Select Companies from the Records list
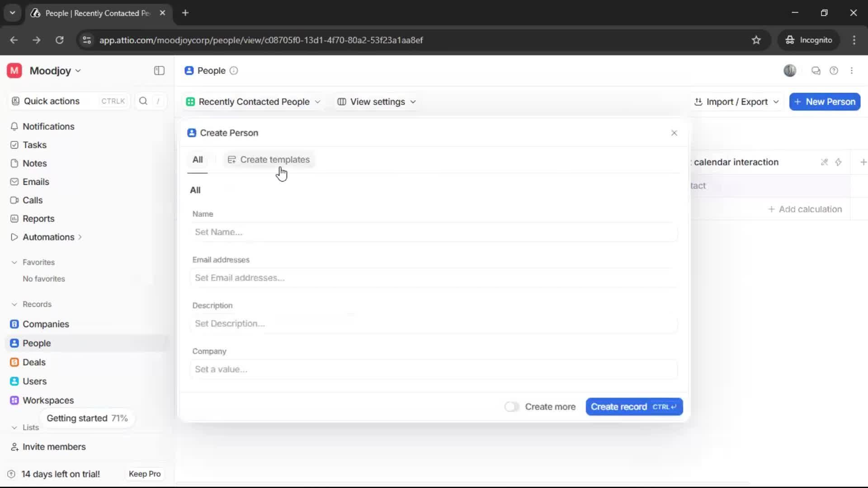868x488 pixels. pos(45,324)
